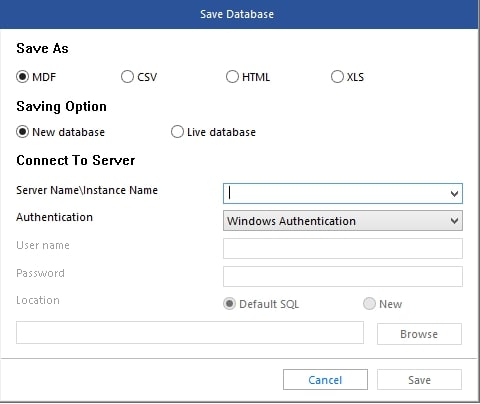480x404 pixels.
Task: Click the Cancel button
Action: pyautogui.click(x=325, y=380)
